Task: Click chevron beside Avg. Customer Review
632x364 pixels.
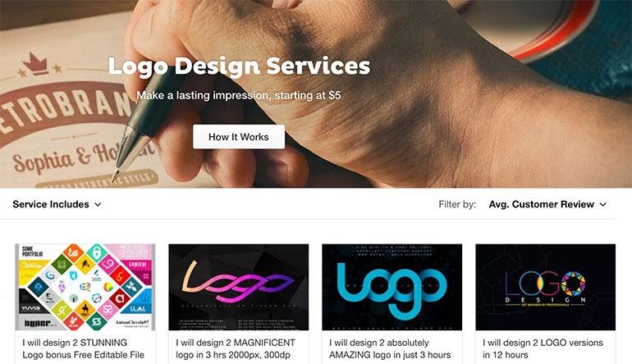Action: pyautogui.click(x=602, y=205)
